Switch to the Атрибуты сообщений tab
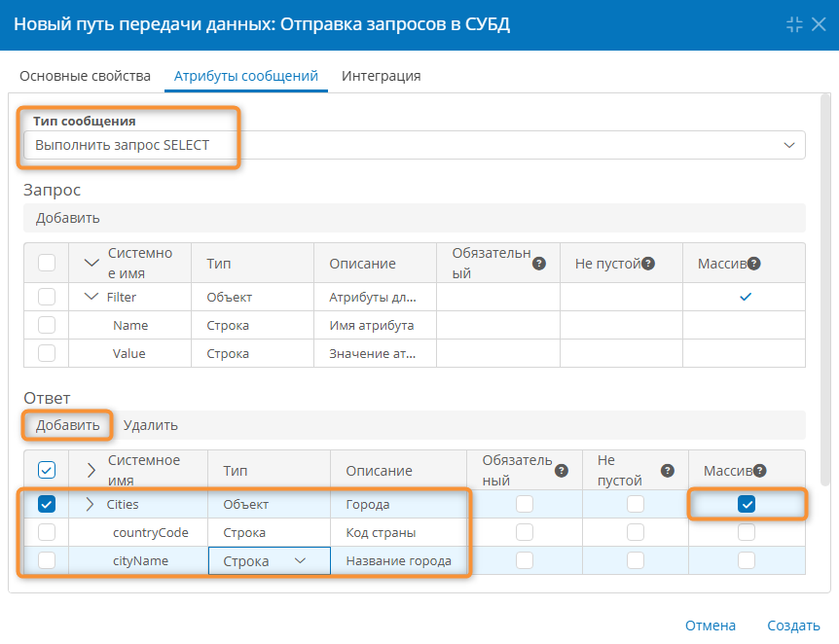839x644 pixels. (x=246, y=76)
